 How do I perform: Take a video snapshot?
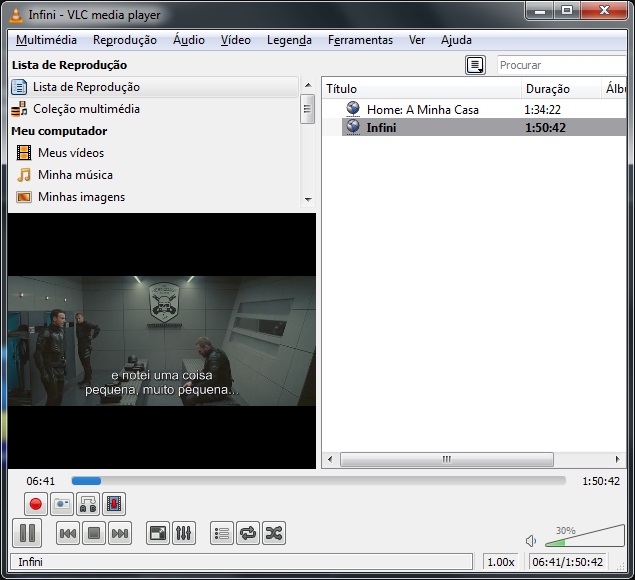coord(62,504)
